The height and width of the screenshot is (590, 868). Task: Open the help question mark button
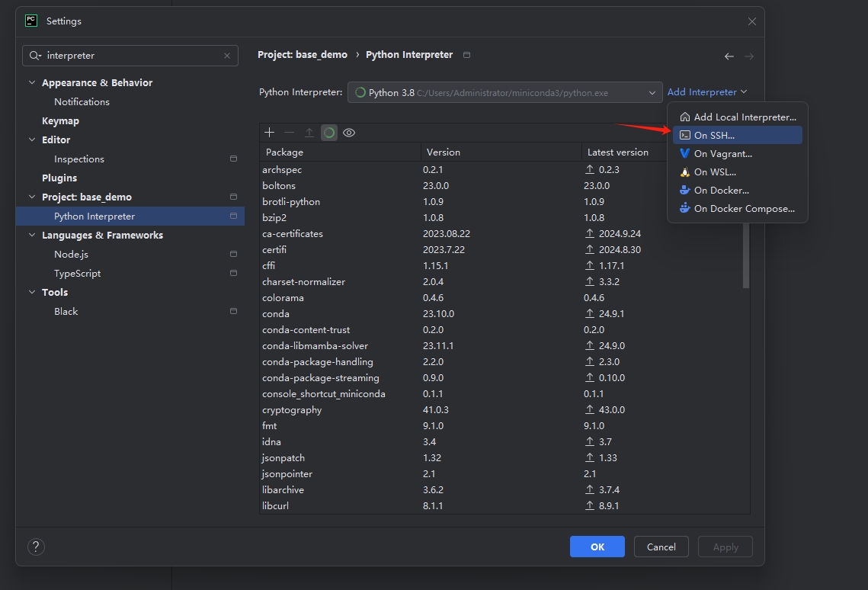pos(36,547)
